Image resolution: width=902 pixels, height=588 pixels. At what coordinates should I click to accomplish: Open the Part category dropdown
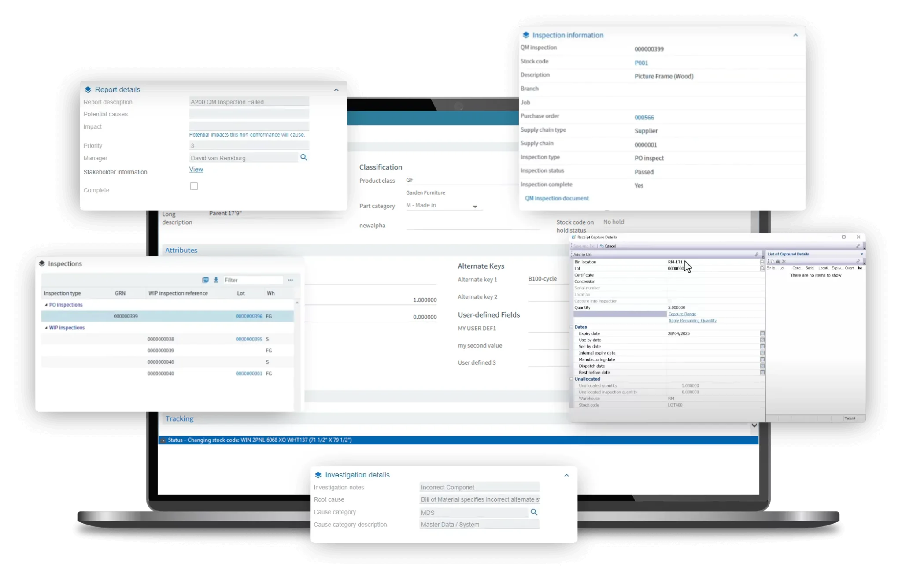pyautogui.click(x=474, y=206)
